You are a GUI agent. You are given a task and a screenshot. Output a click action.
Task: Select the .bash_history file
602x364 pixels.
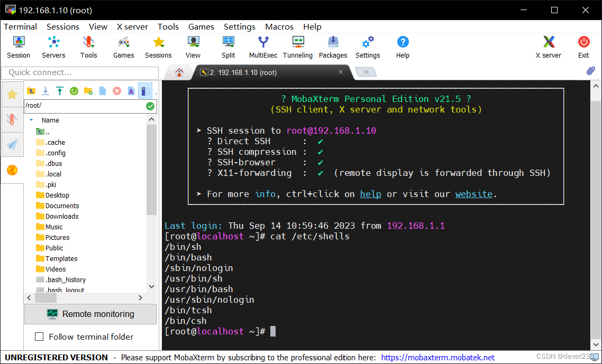[x=61, y=279]
